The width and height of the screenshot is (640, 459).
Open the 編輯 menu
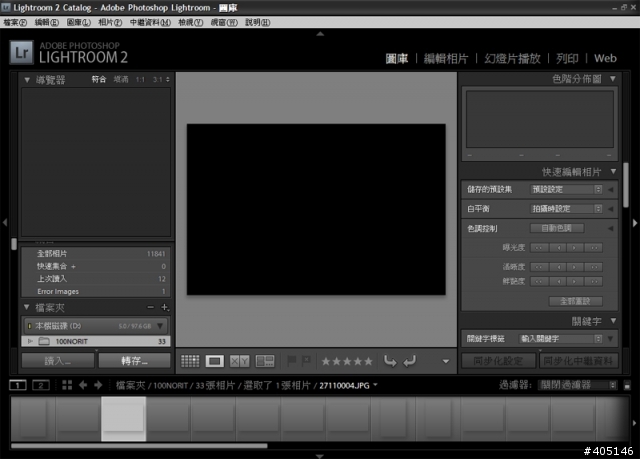coord(47,22)
